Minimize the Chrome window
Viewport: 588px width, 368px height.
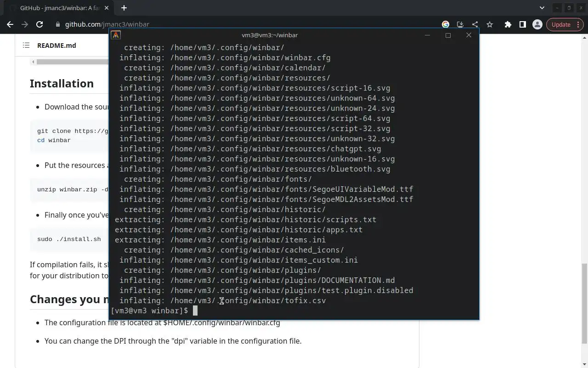point(557,8)
